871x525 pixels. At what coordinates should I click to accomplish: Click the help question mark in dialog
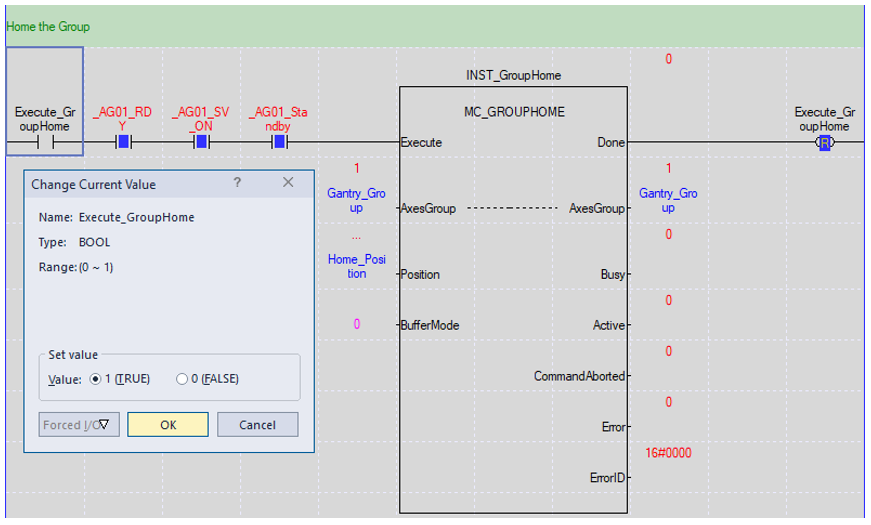coord(237,183)
